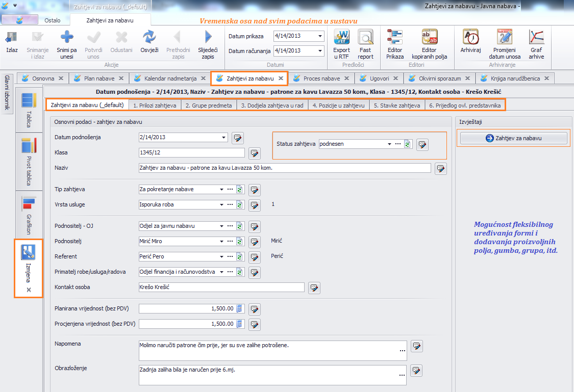Image resolution: width=574 pixels, height=392 pixels.
Task: Open the 3. Dodjela zahtjeva u rad subtab
Action: click(x=272, y=106)
